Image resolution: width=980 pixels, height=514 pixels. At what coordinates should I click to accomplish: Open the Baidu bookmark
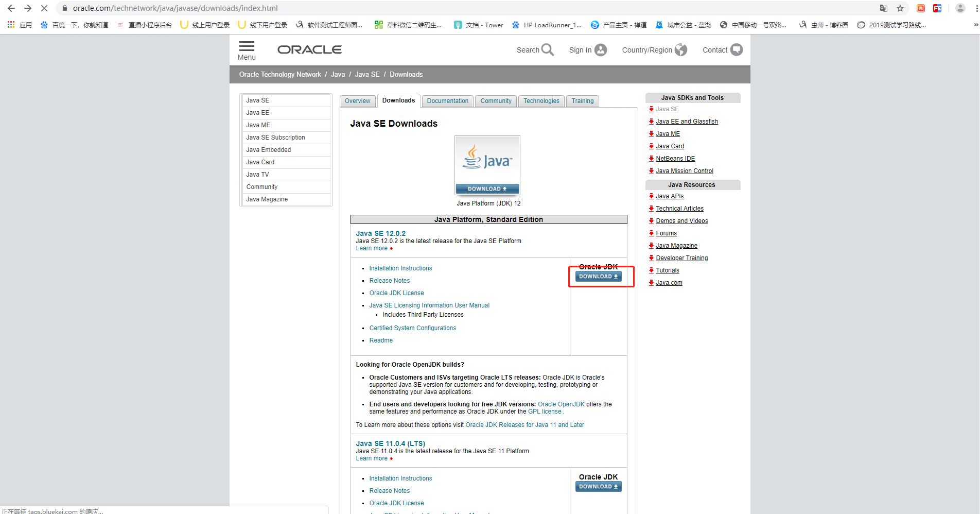(74, 25)
